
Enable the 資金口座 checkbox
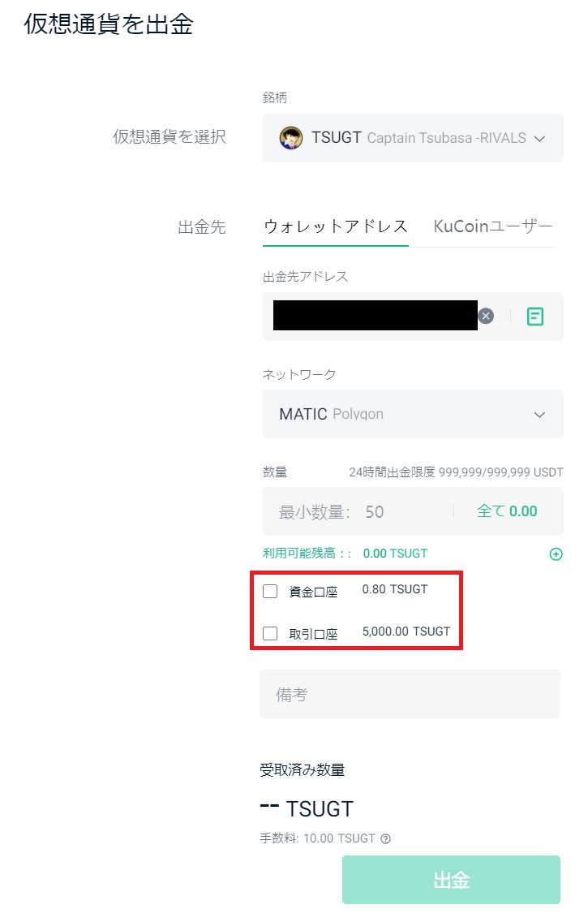point(270,592)
